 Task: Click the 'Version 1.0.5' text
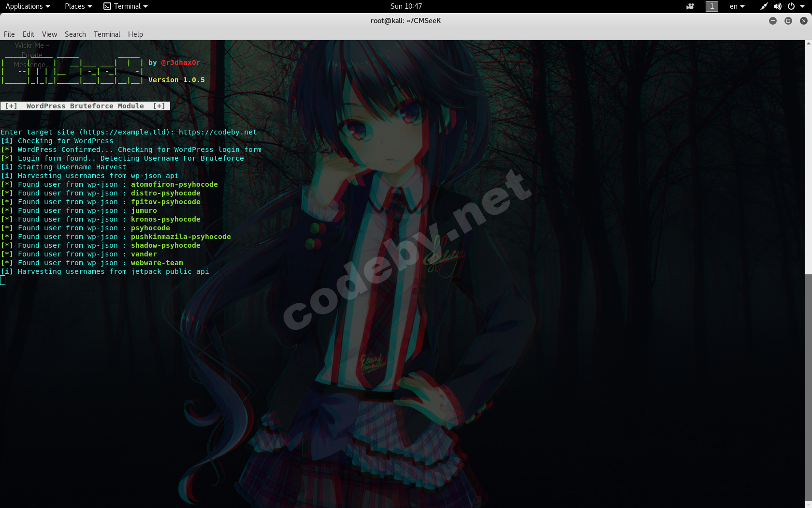pos(176,80)
